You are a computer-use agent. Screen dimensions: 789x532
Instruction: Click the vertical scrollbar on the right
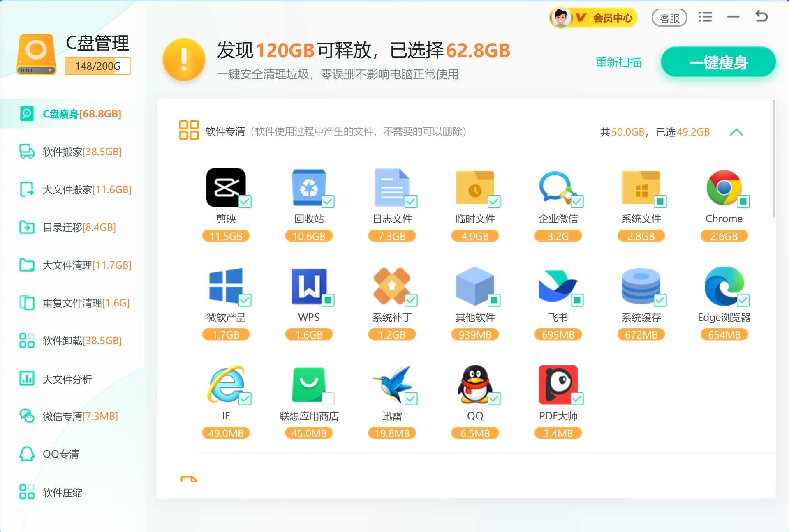point(773,158)
